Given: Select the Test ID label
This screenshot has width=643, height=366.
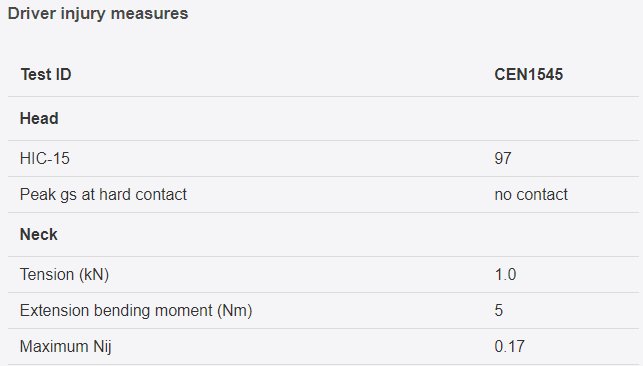Looking at the screenshot, I should pyautogui.click(x=46, y=75).
